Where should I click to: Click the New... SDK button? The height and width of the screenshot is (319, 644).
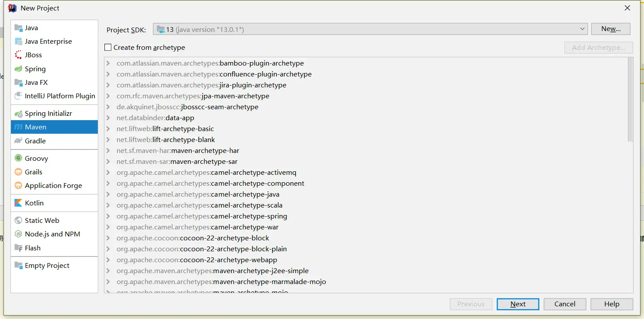(x=611, y=29)
